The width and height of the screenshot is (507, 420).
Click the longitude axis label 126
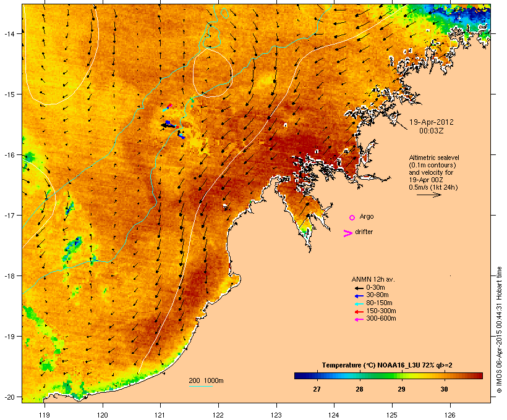[449, 415]
